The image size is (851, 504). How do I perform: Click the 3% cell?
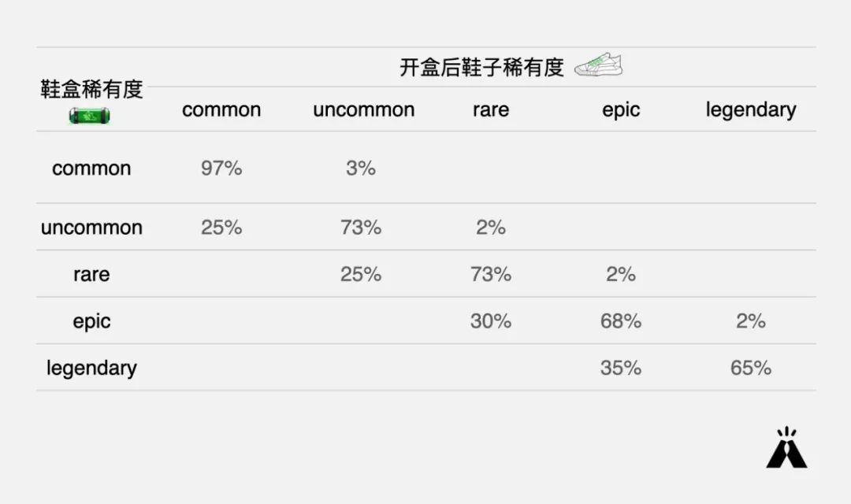(361, 169)
